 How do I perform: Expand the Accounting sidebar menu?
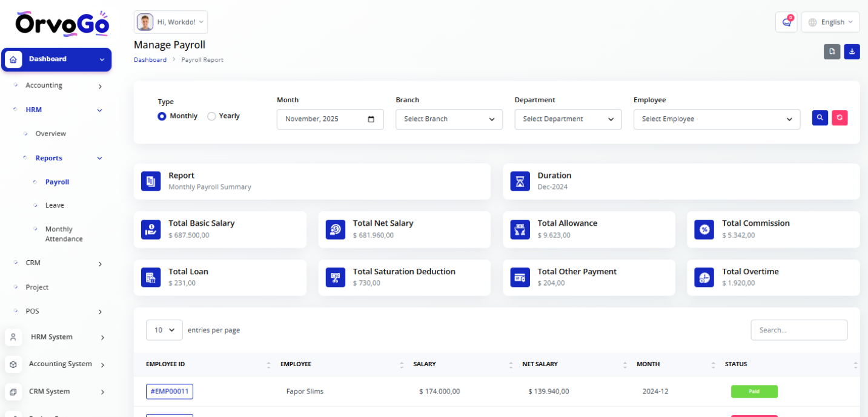tap(59, 86)
